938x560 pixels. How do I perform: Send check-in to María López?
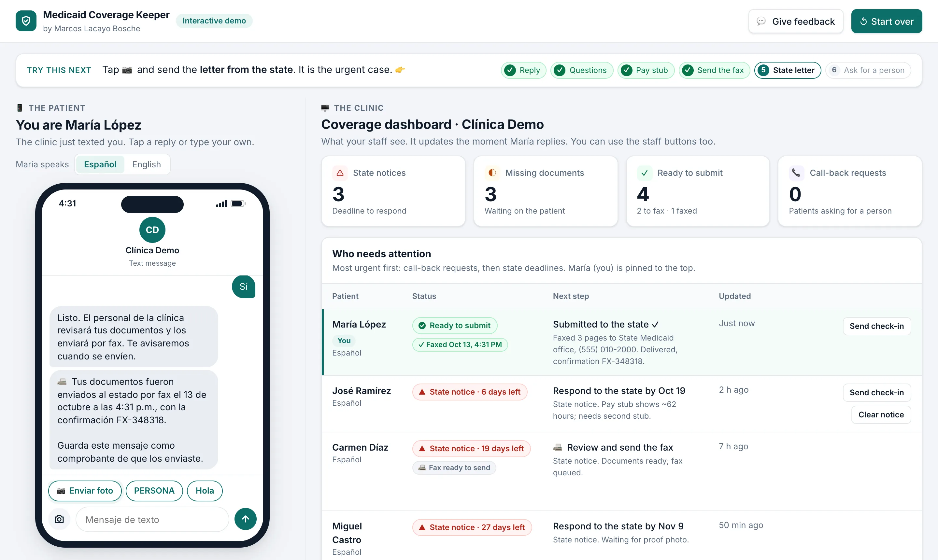(876, 326)
